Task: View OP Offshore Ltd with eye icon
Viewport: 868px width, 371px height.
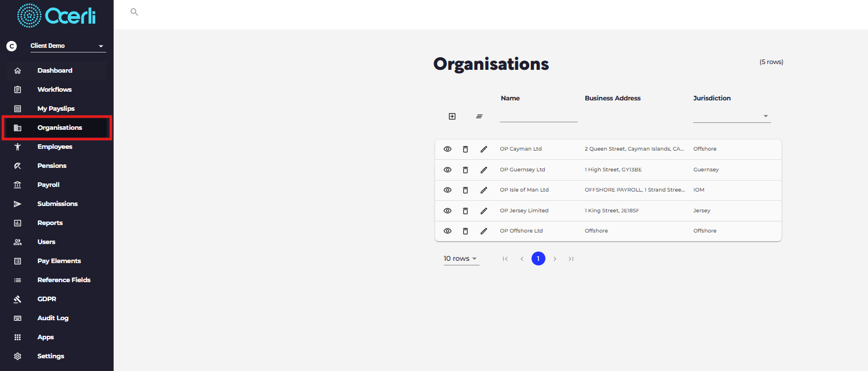Action: point(447,231)
